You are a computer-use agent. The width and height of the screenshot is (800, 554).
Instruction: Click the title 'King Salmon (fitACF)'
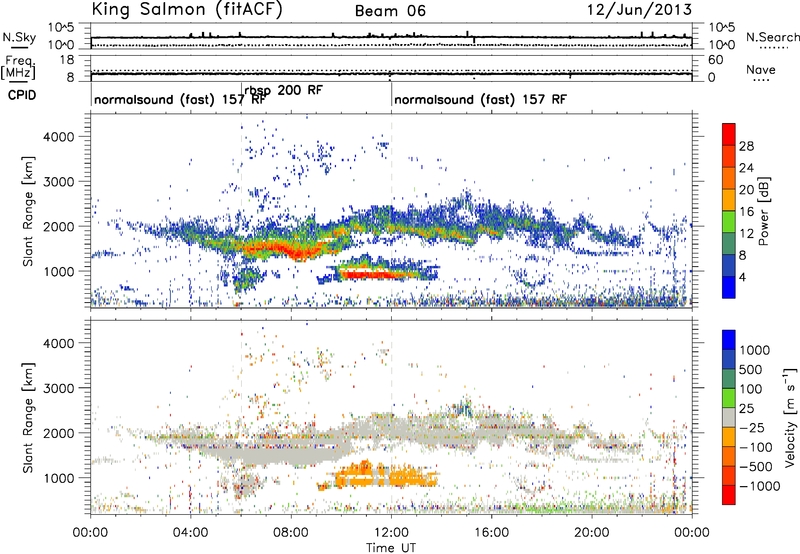click(x=187, y=9)
